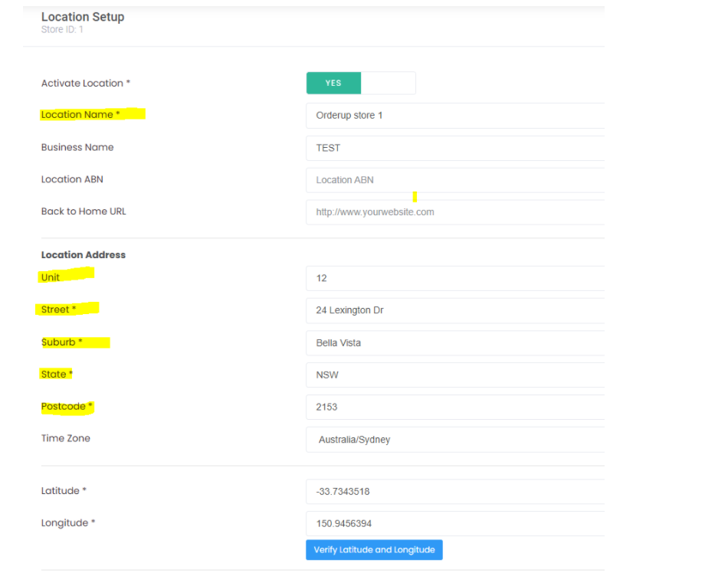Select the Unit input field
The height and width of the screenshot is (573, 728).
(x=454, y=278)
